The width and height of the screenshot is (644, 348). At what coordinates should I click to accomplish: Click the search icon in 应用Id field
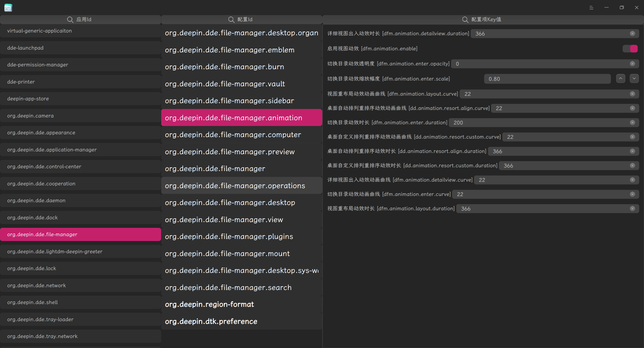70,19
